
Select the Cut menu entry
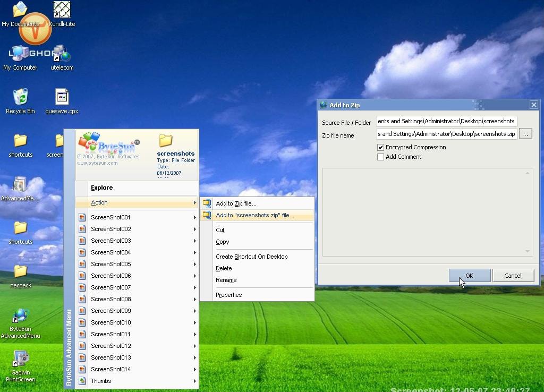257,230
